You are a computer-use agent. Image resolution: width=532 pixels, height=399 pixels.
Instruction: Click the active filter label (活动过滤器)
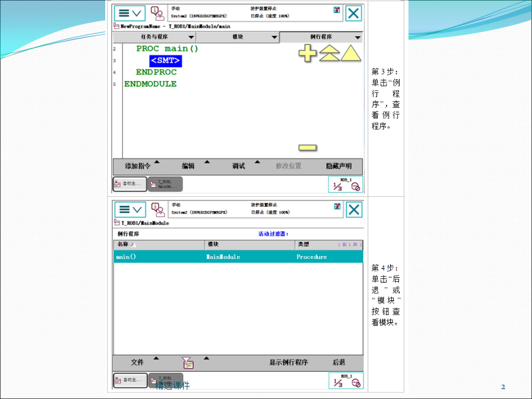274,233
